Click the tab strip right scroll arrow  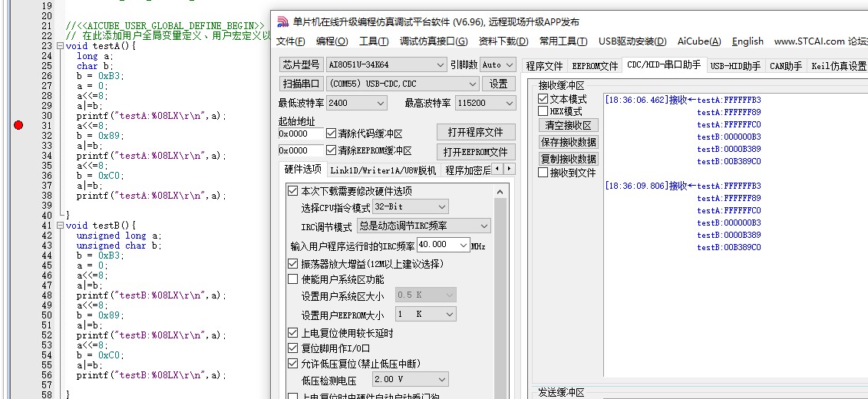510,168
